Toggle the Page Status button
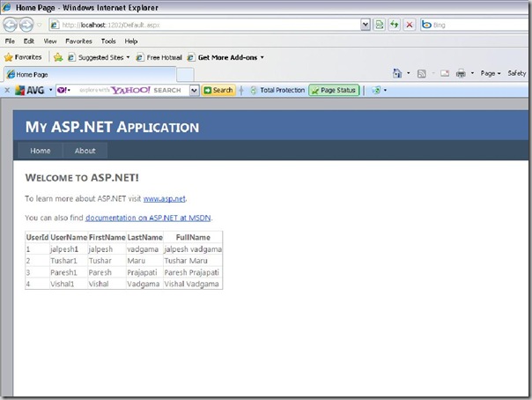The height and width of the screenshot is (400, 532). (334, 90)
